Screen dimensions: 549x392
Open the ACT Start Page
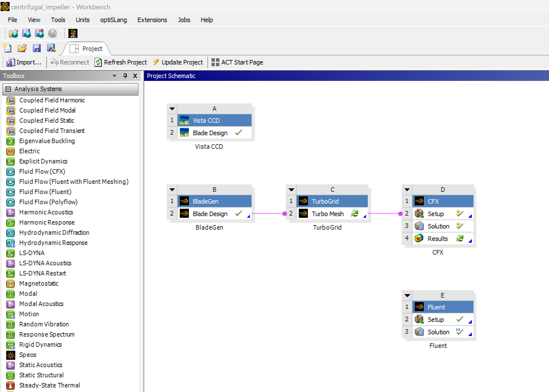pos(237,62)
